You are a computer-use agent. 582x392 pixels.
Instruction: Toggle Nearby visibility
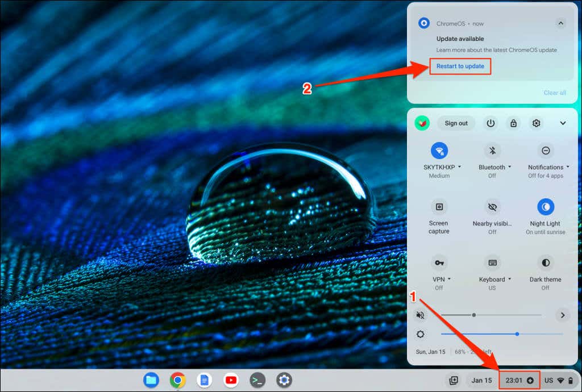(492, 207)
